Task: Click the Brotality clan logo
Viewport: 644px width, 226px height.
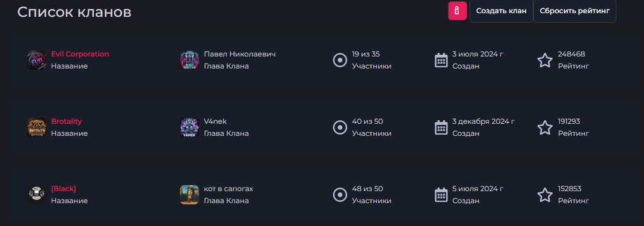Action: (37, 127)
